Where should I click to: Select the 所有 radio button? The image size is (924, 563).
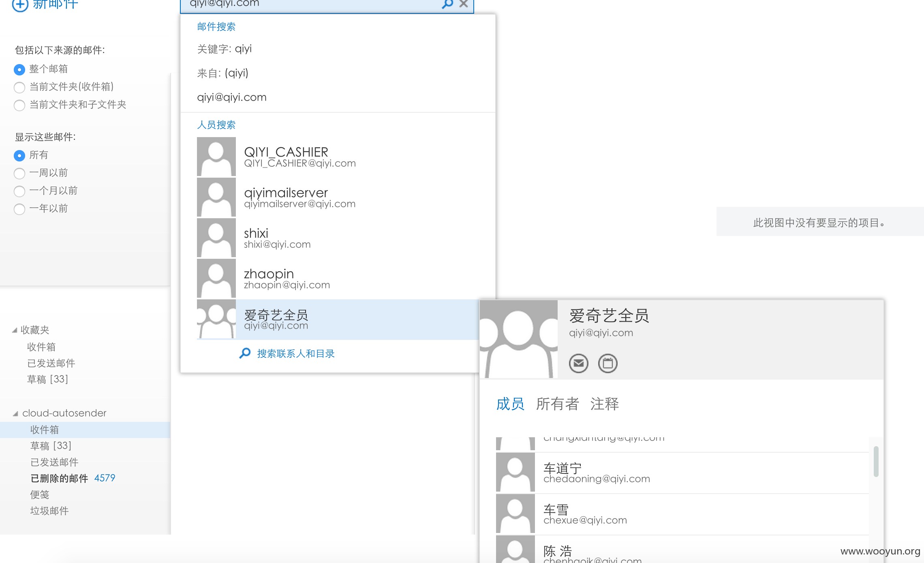pos(19,156)
